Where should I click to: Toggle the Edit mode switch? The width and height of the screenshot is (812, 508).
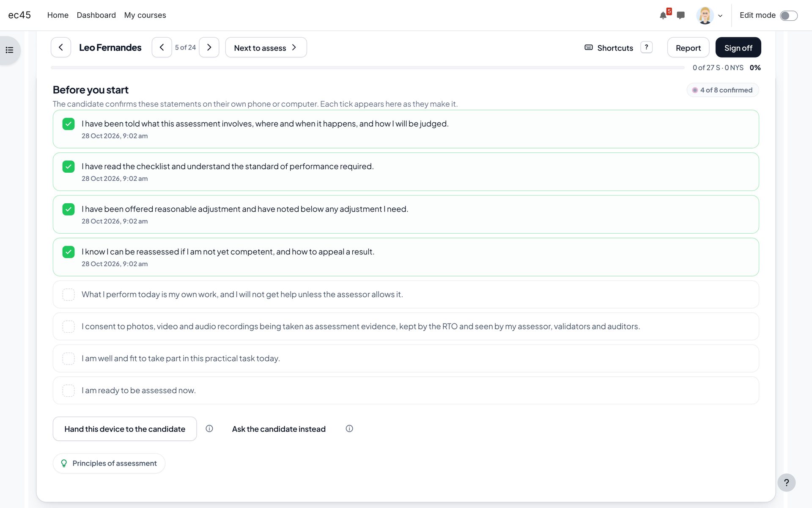pos(789,15)
